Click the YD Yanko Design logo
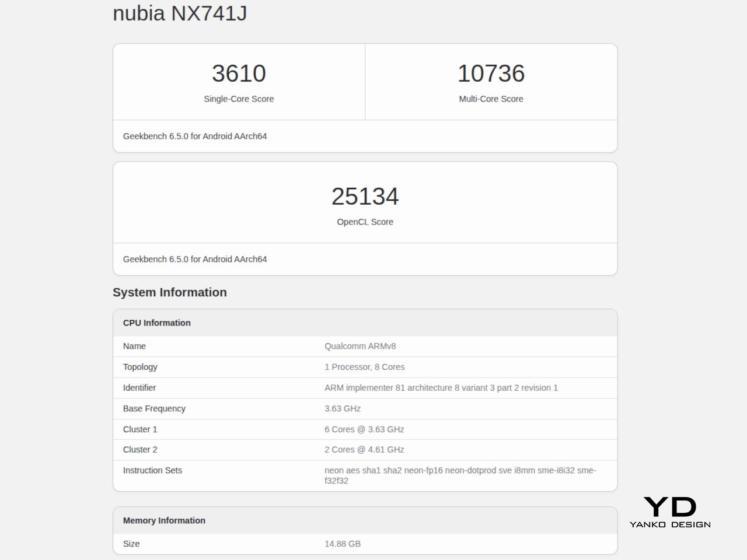The height and width of the screenshot is (560, 747). (670, 512)
